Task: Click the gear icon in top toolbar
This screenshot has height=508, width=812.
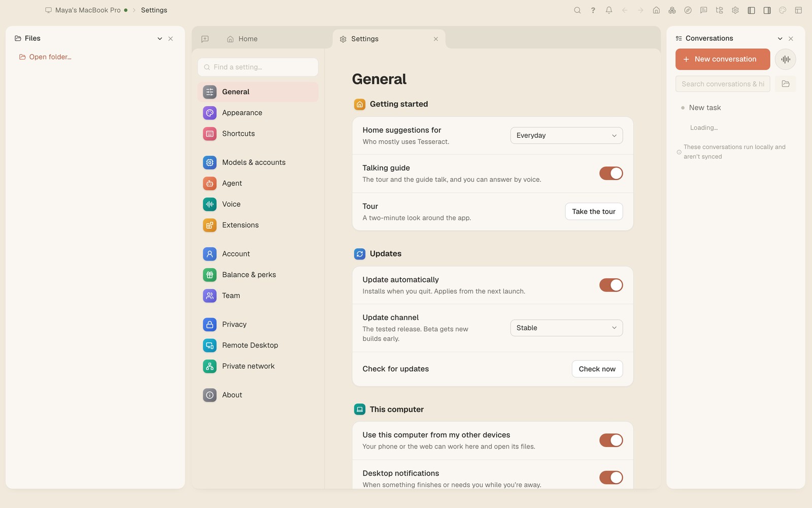Action: tap(735, 10)
